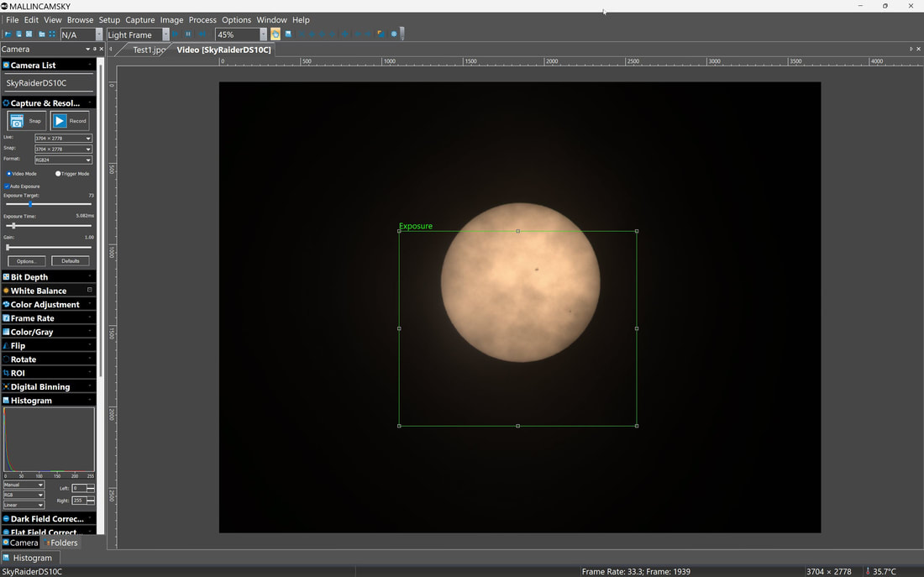This screenshot has height=577, width=924.
Task: Close the Camera side panel
Action: [x=102, y=49]
